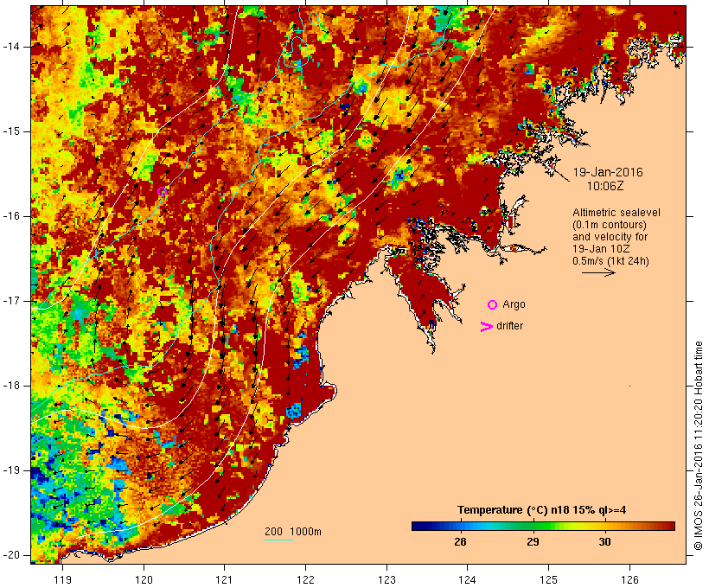Click the '28' colorbar tick label
The width and height of the screenshot is (709, 588).
[x=460, y=542]
